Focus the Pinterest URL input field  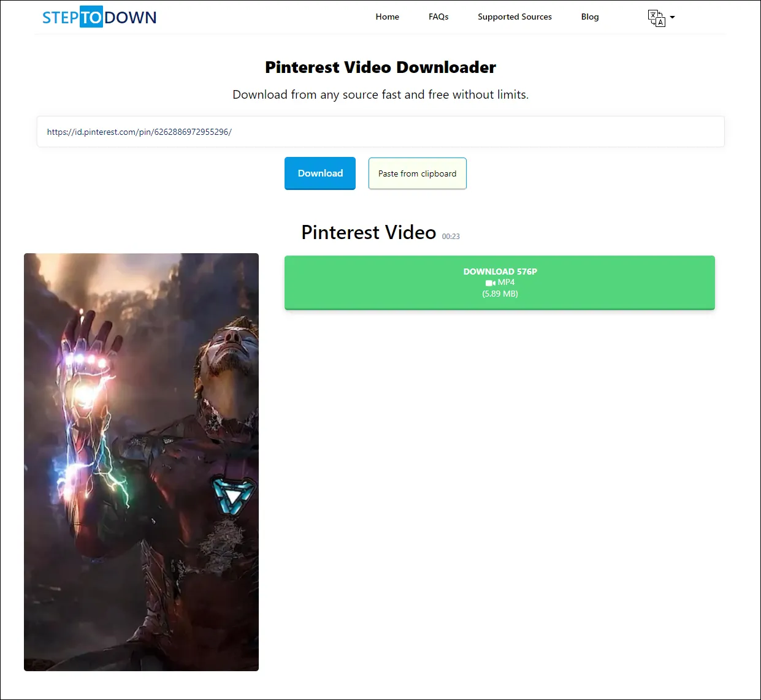click(380, 132)
